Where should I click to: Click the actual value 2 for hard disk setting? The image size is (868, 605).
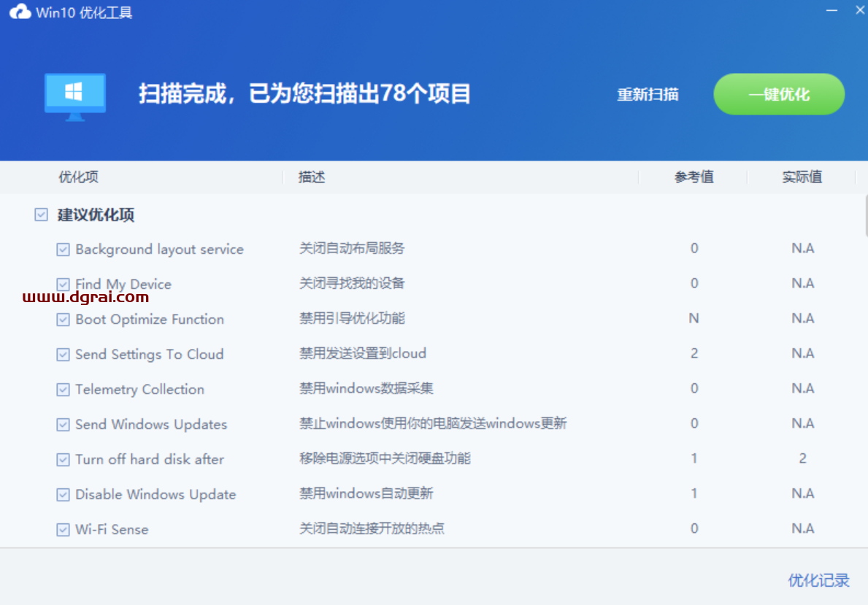pyautogui.click(x=802, y=459)
